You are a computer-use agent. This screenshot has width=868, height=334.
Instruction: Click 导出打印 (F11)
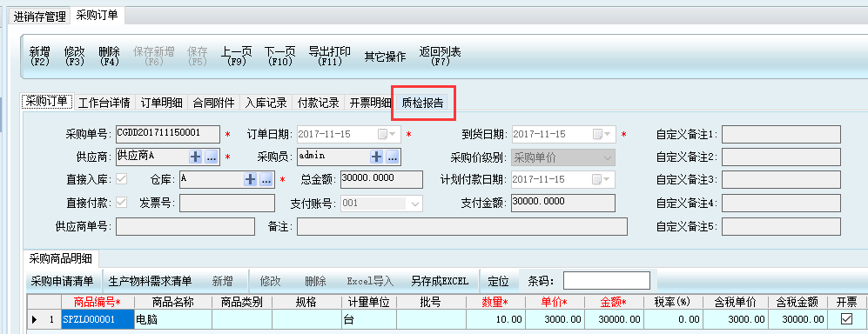pyautogui.click(x=329, y=56)
